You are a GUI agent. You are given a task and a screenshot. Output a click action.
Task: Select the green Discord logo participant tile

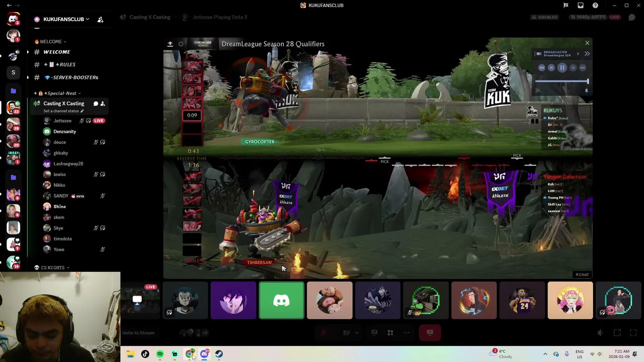[x=282, y=301]
